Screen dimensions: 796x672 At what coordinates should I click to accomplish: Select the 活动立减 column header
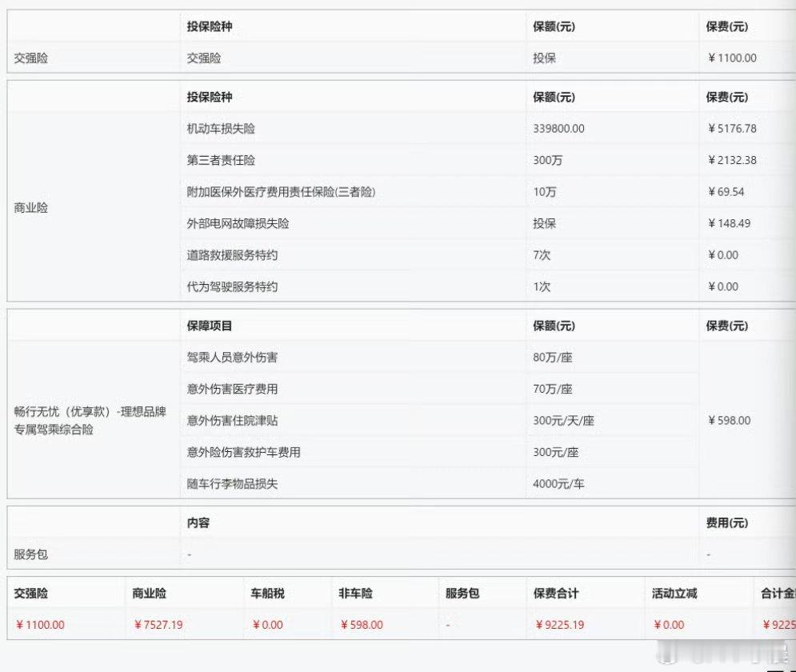(x=674, y=594)
